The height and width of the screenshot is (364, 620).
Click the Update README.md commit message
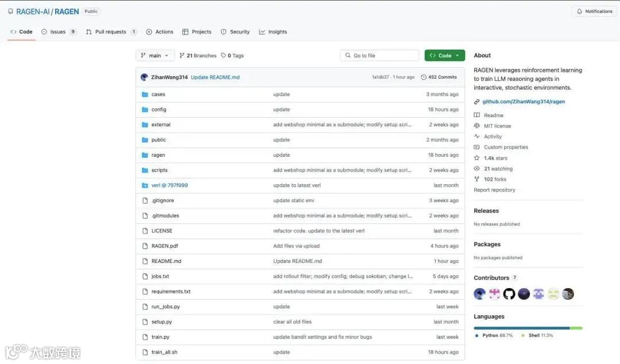(x=215, y=77)
